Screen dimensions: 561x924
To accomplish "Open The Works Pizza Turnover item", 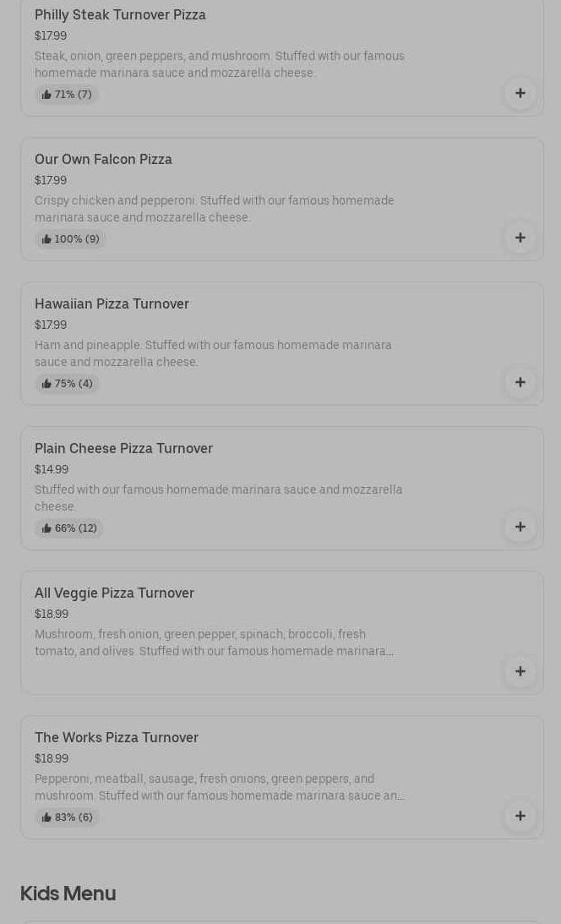I will point(117,737).
